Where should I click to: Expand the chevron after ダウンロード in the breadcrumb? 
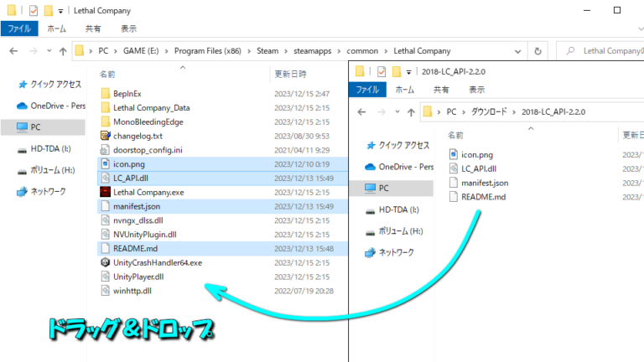(x=514, y=112)
